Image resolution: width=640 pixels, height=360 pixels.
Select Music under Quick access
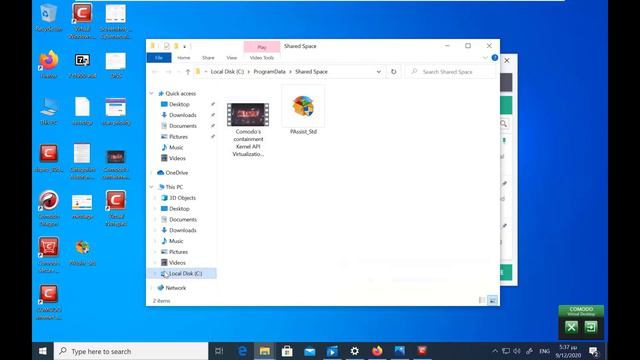pos(176,147)
